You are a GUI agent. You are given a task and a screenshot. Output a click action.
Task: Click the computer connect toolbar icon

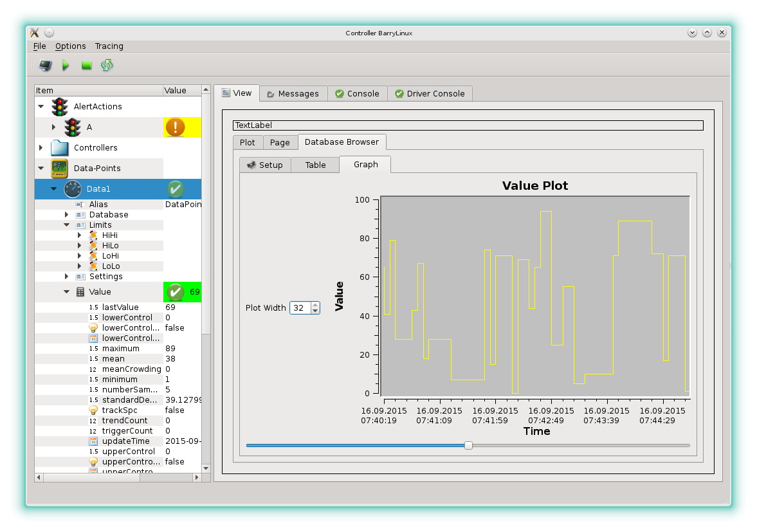(x=46, y=65)
